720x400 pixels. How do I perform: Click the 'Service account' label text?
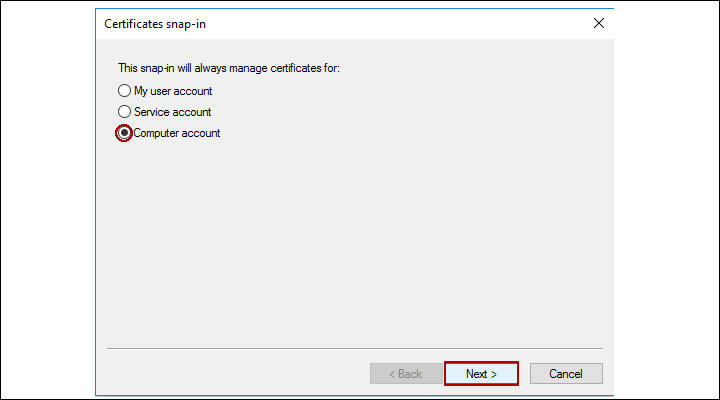click(172, 112)
